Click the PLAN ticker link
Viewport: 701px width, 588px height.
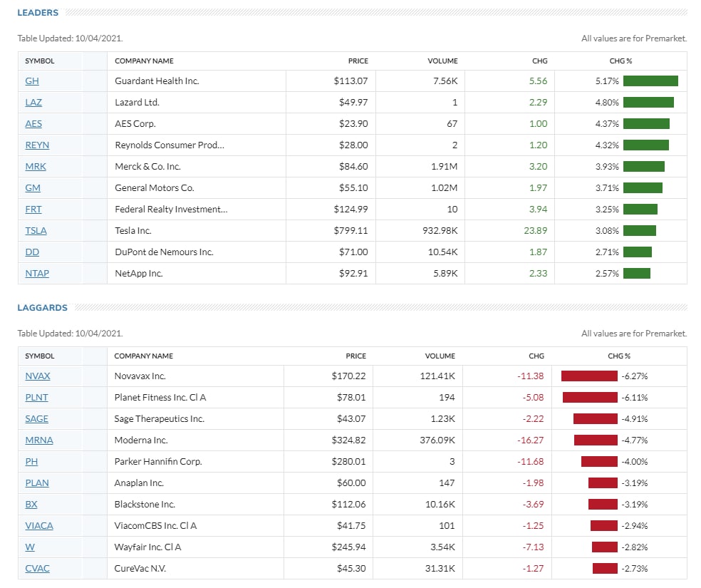pyautogui.click(x=37, y=483)
